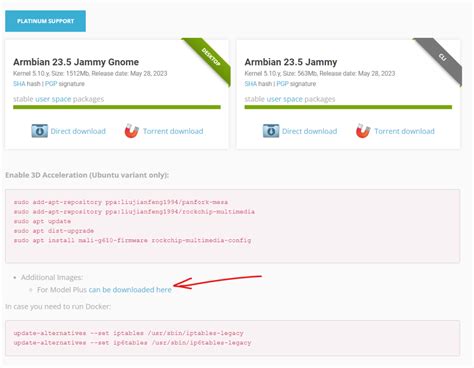This screenshot has height=368, width=474.
Task: Click Jammy CLI kernel and size info line
Action: [320, 73]
